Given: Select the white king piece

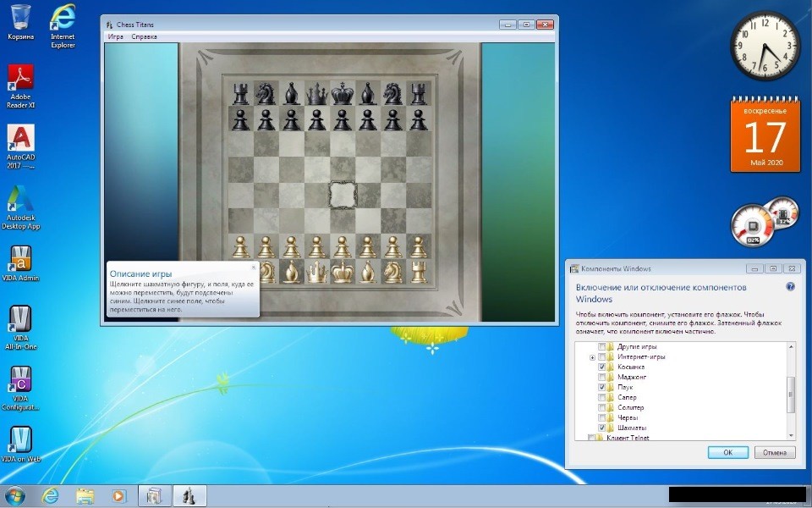Looking at the screenshot, I should (x=343, y=271).
